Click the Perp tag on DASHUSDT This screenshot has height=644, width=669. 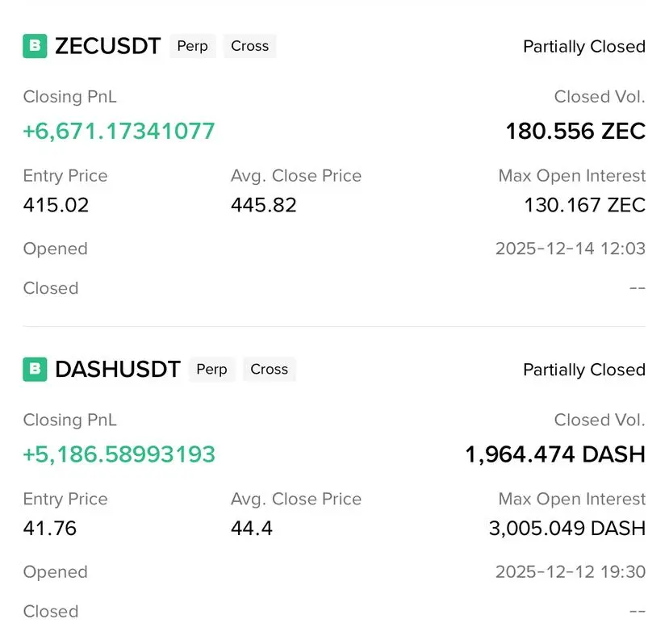click(211, 370)
